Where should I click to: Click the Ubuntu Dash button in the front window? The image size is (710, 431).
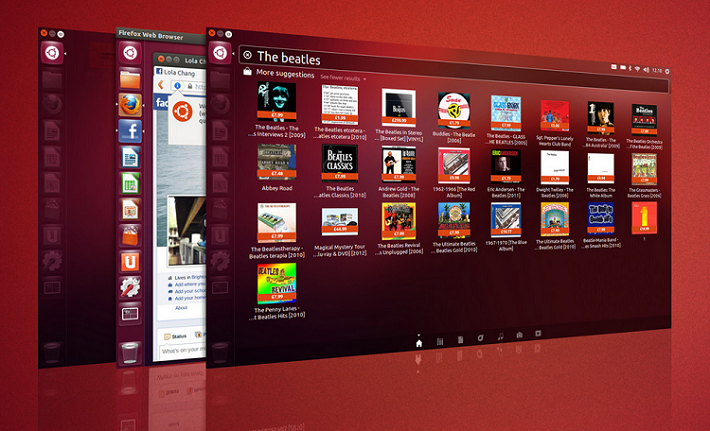(x=220, y=53)
